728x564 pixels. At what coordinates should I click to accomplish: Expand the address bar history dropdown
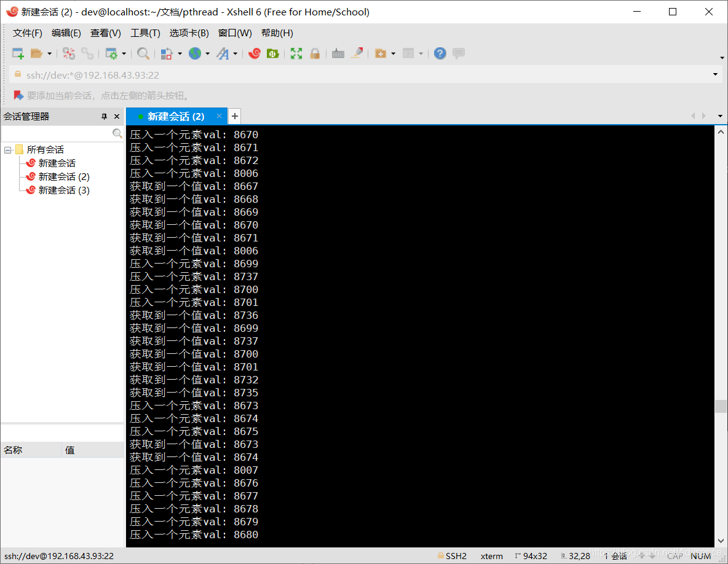click(715, 75)
